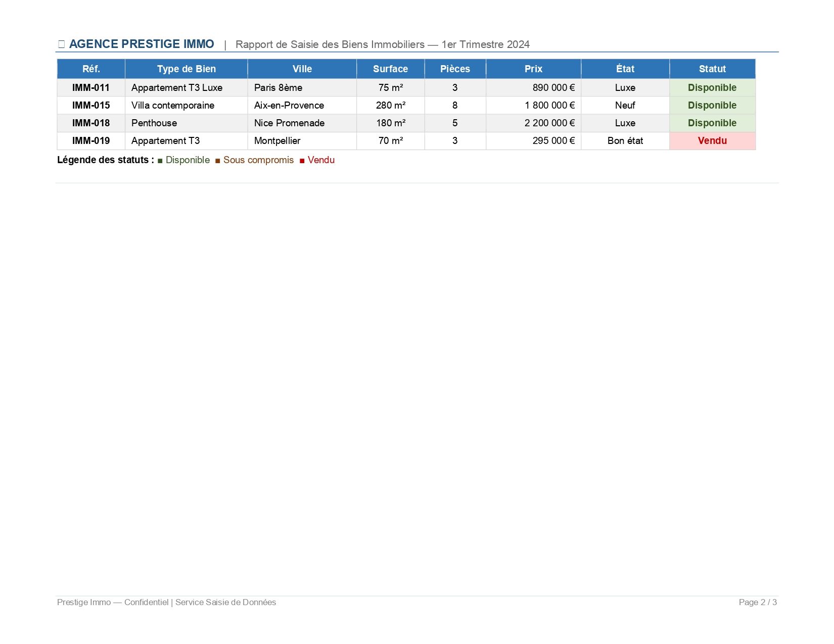The height and width of the screenshot is (644, 834).
Task: Select the Type de Bien column header
Action: pos(186,69)
